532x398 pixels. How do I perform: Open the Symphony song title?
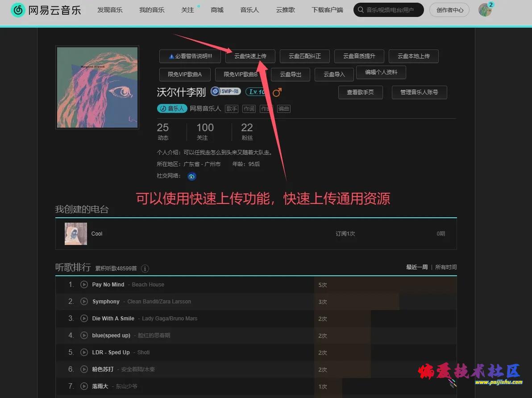click(x=106, y=302)
